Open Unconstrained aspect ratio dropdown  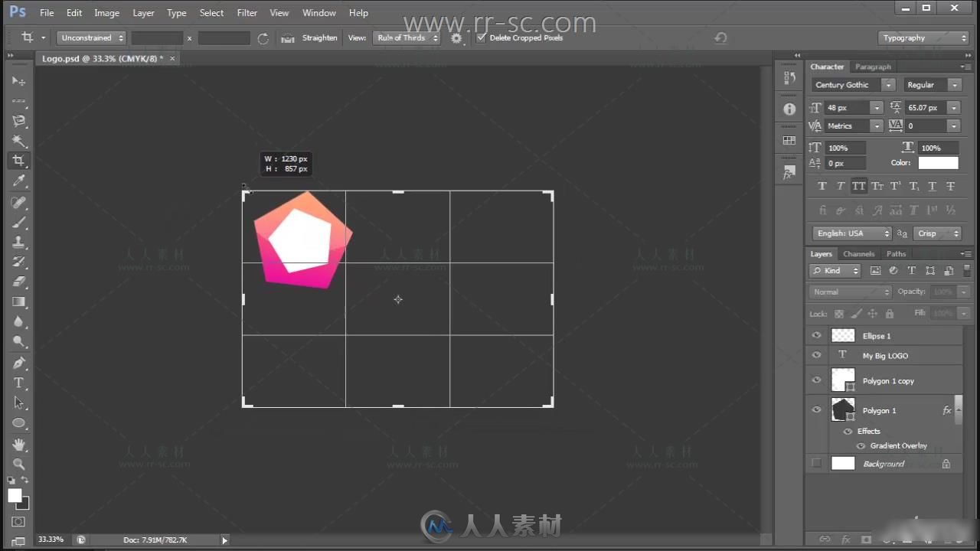click(92, 37)
